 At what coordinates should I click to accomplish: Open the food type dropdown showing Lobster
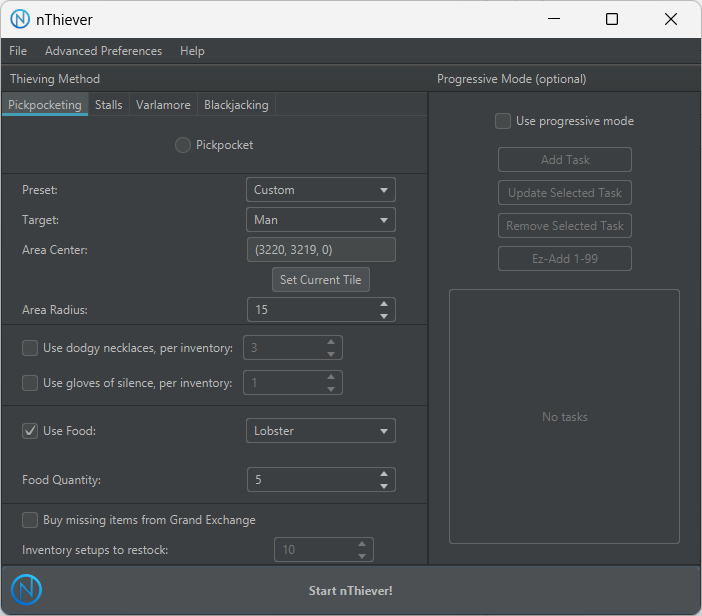320,431
